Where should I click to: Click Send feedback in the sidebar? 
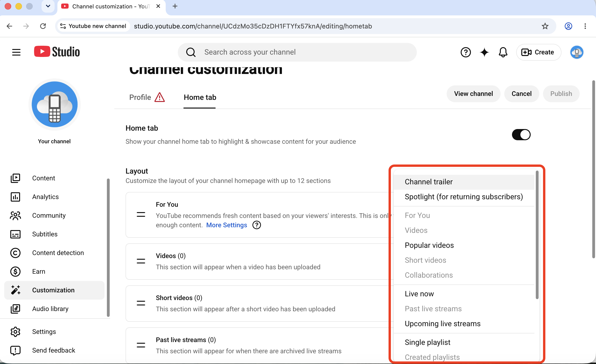54,350
